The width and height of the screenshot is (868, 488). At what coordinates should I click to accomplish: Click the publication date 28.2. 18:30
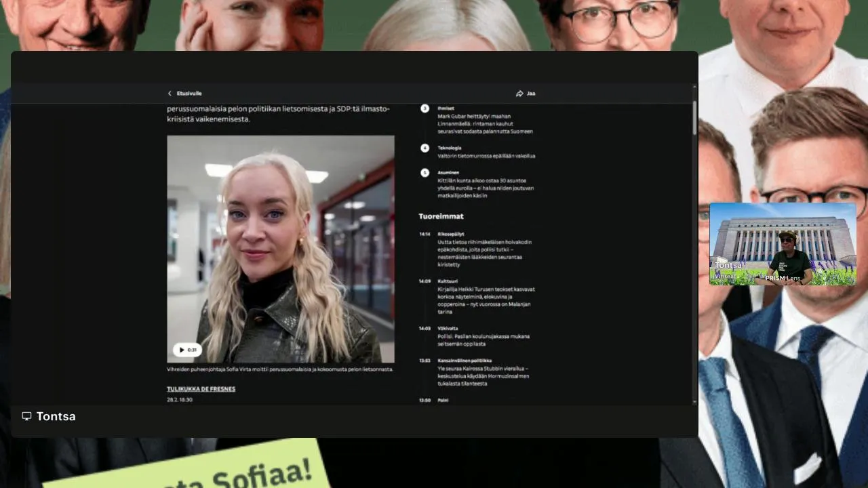coord(180,400)
